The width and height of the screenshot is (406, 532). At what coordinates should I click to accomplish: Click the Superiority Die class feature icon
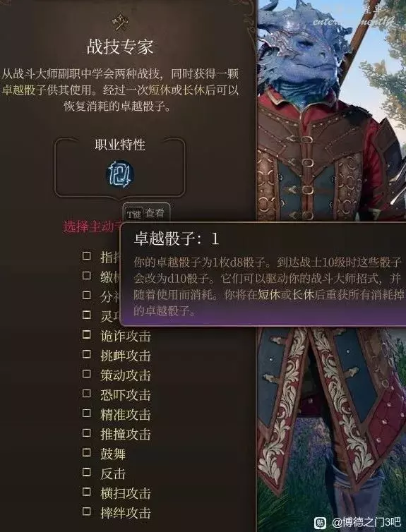coord(120,174)
